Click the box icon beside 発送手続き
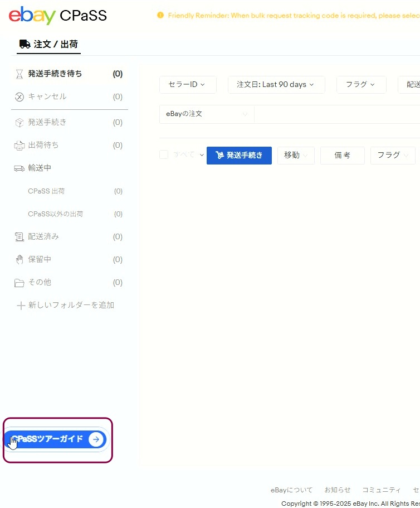 (x=19, y=123)
